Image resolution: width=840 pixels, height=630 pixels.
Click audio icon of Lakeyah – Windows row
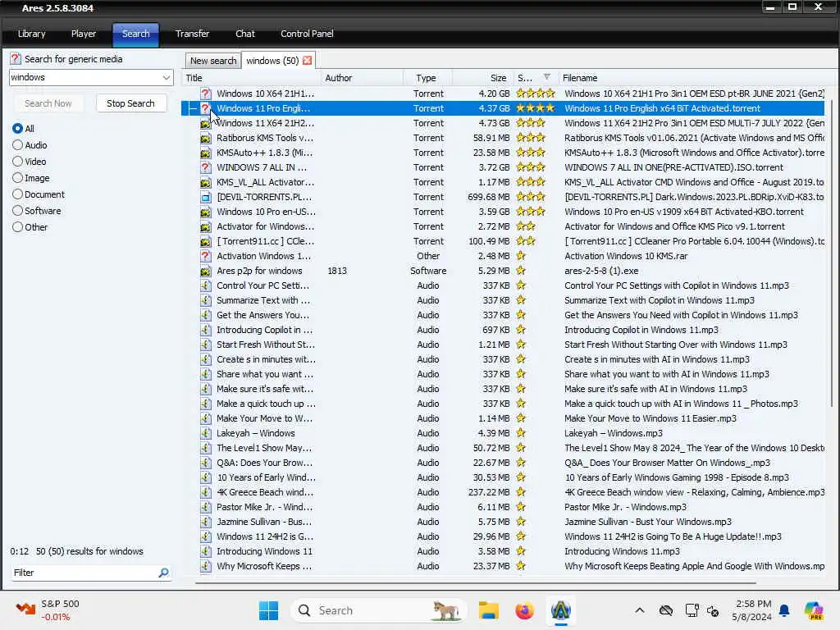[x=205, y=433]
